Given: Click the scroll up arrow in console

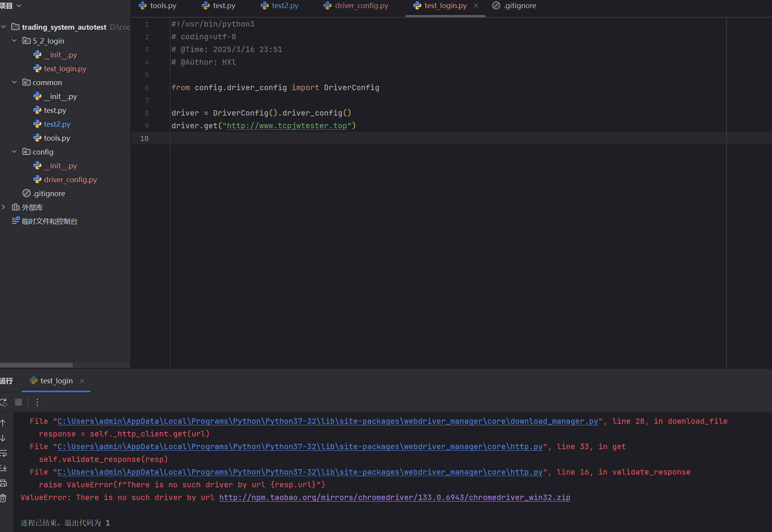Looking at the screenshot, I should click(x=3, y=423).
